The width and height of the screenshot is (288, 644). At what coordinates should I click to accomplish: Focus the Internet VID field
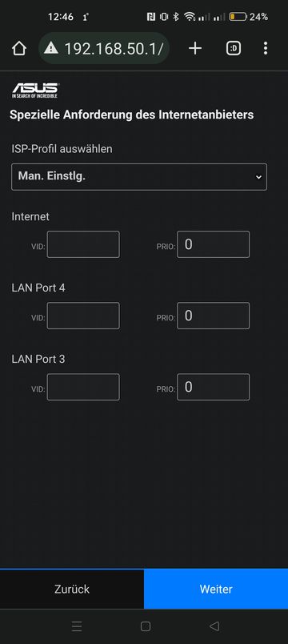[x=83, y=244]
